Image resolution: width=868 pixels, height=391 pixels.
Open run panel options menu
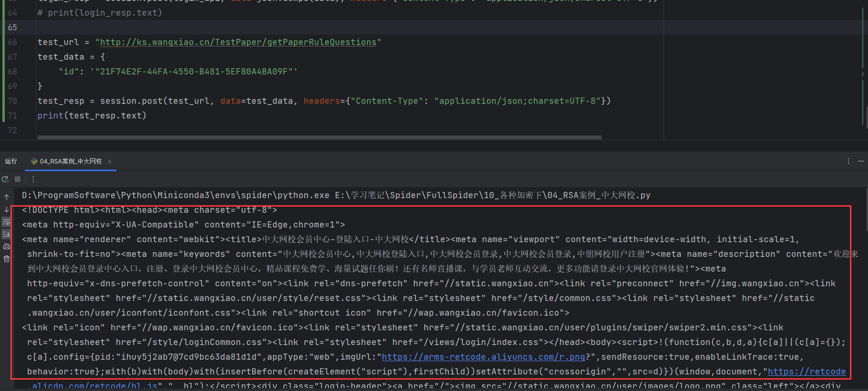[848, 162]
